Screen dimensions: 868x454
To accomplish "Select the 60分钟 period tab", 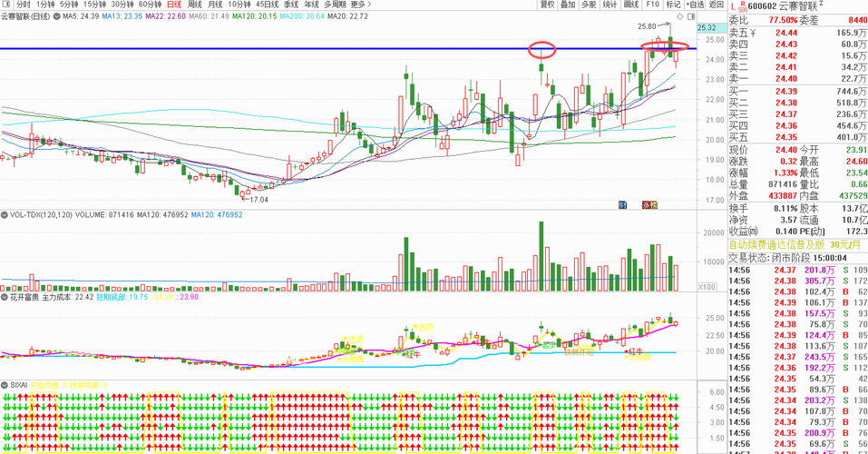I will click(150, 5).
